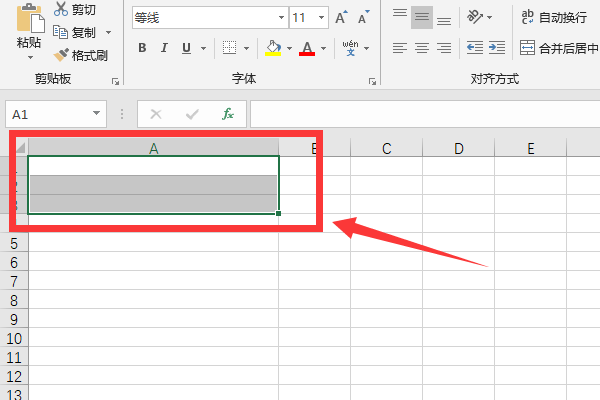Click the wén phonetic guide icon

coord(350,48)
